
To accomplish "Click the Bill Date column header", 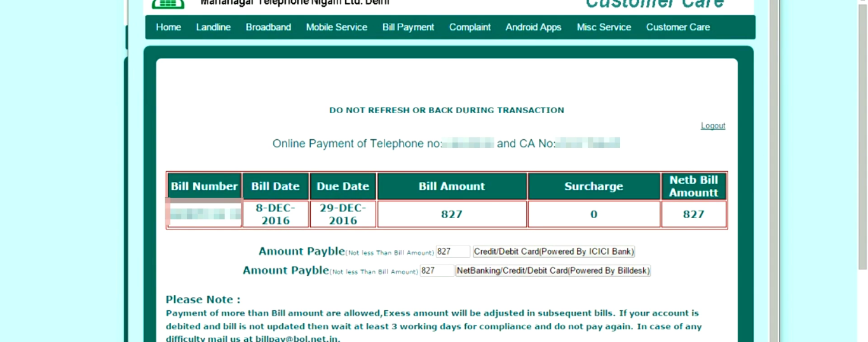I will coord(276,186).
